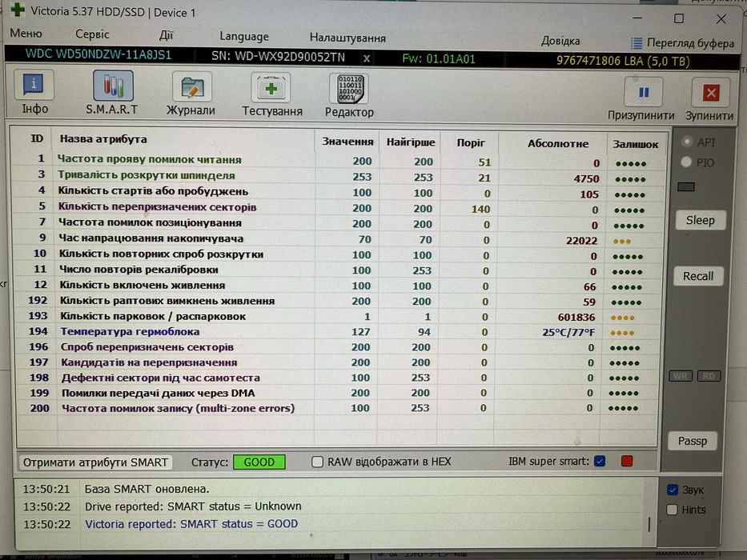Image resolution: width=747 pixels, height=560 pixels.
Task: Open the Тестування testing section
Action: pos(271,94)
